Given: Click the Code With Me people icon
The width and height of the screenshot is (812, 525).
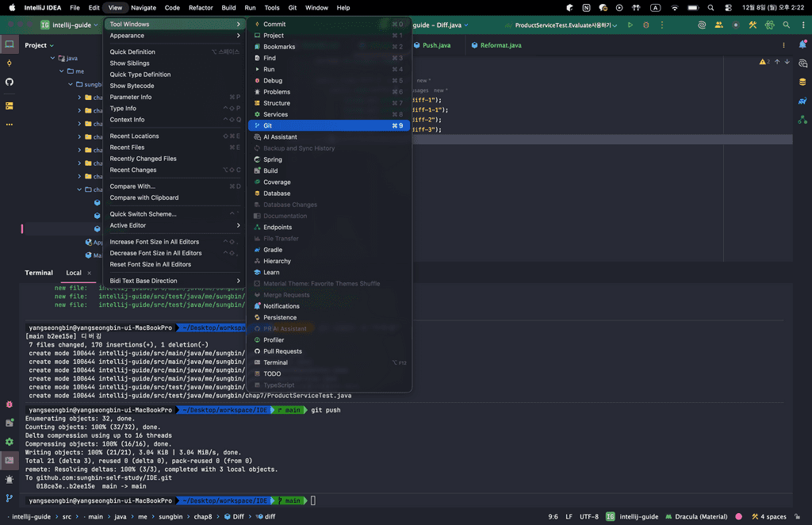Looking at the screenshot, I should [719, 25].
